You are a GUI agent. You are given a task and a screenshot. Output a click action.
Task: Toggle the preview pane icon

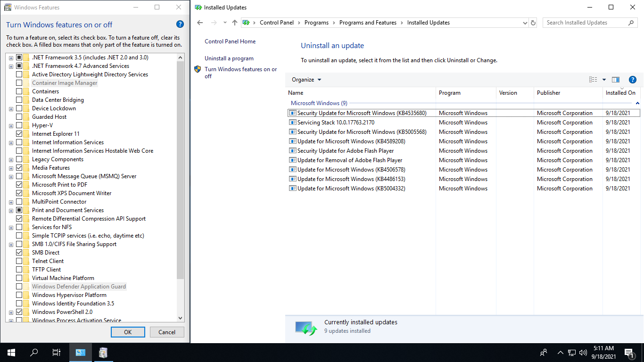click(615, 80)
